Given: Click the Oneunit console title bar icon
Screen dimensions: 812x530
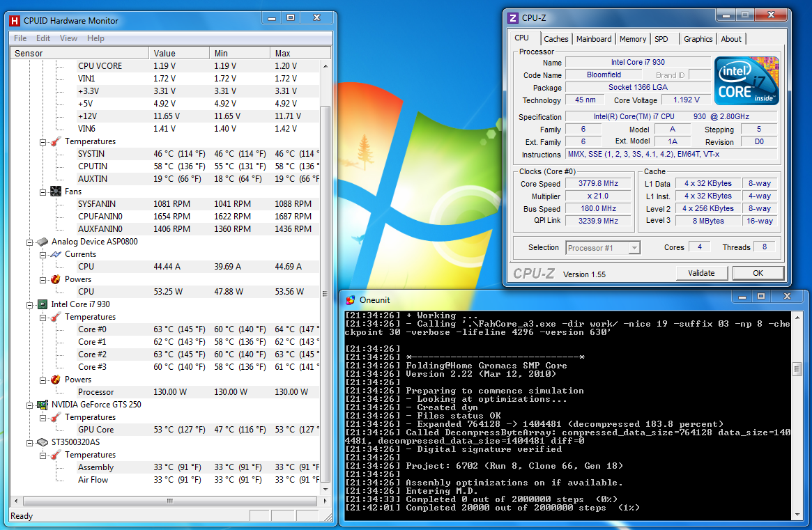Looking at the screenshot, I should tap(351, 300).
